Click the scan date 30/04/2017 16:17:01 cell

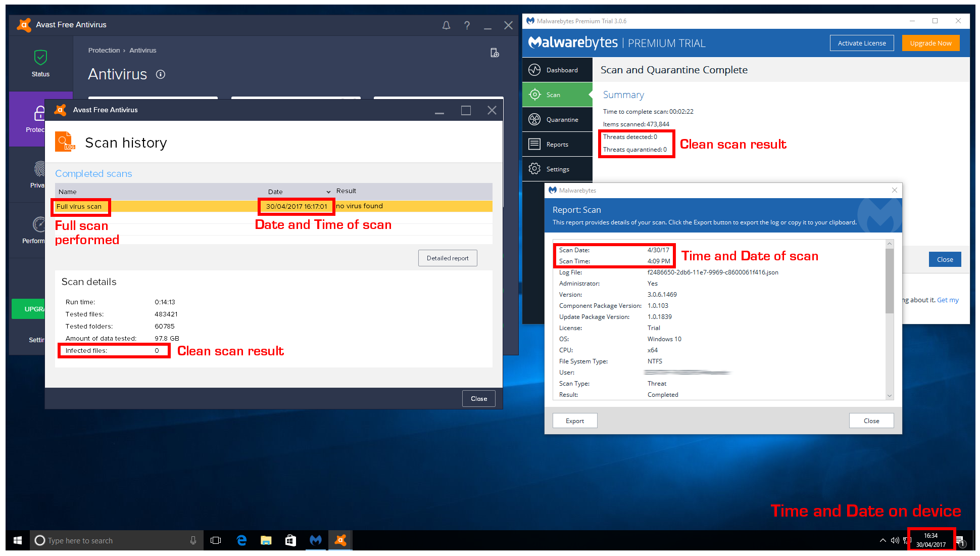[297, 206]
